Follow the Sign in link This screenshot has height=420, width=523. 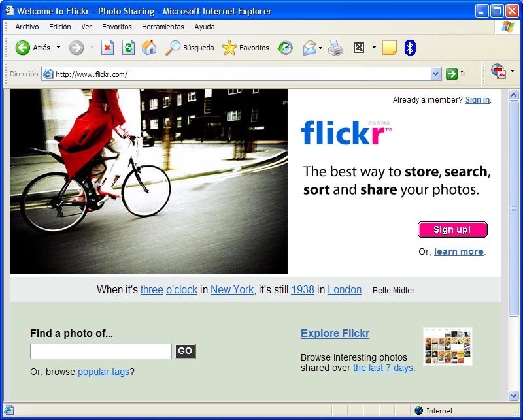(477, 100)
